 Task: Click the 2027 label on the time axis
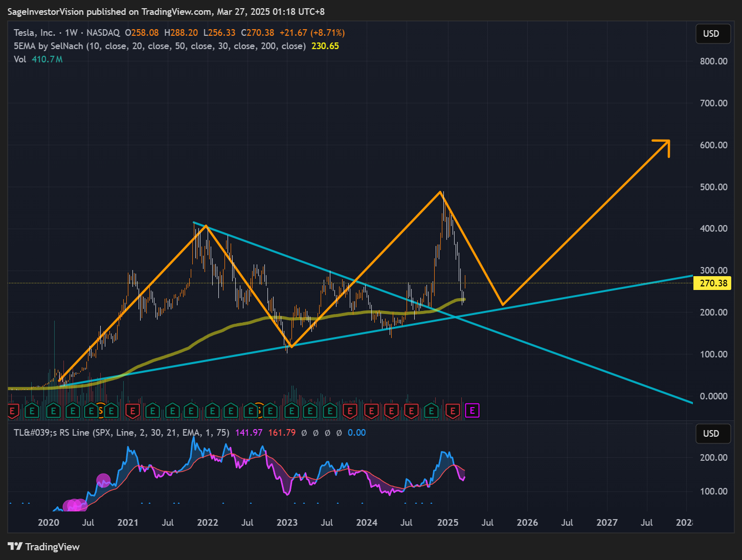pyautogui.click(x=607, y=523)
